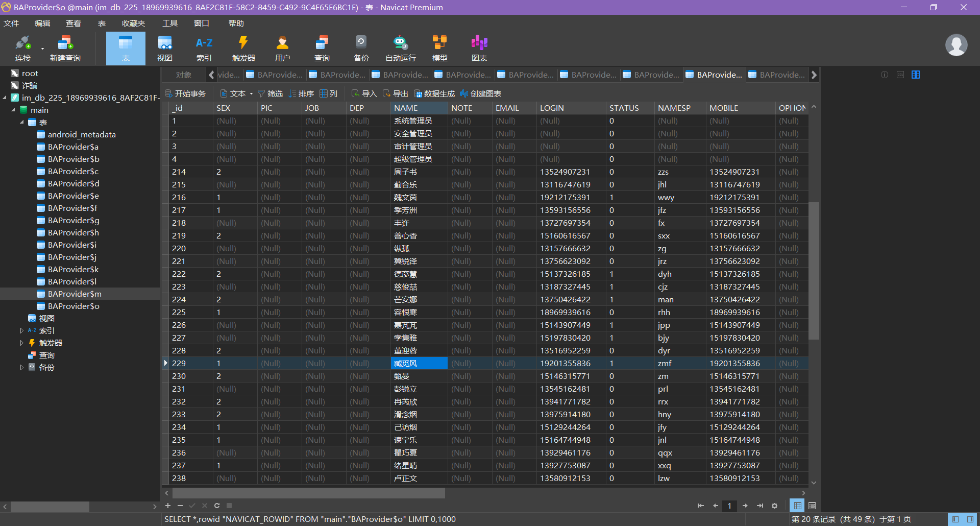The height and width of the screenshot is (526, 980).
Task: Expand the 备份 backup node
Action: click(22, 367)
